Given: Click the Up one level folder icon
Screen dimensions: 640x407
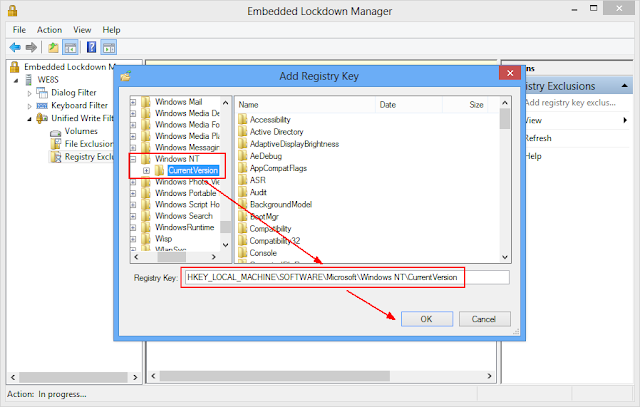Looking at the screenshot, I should tap(53, 48).
